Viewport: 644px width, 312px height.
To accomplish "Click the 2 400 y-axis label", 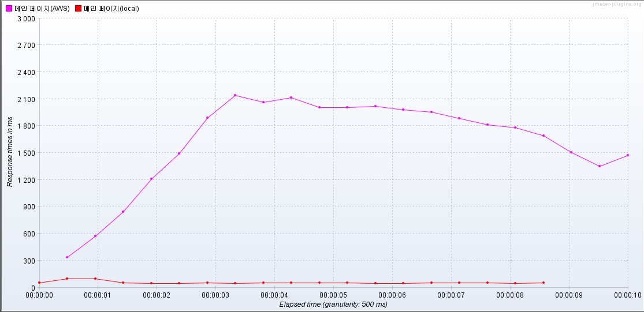I will (25, 72).
